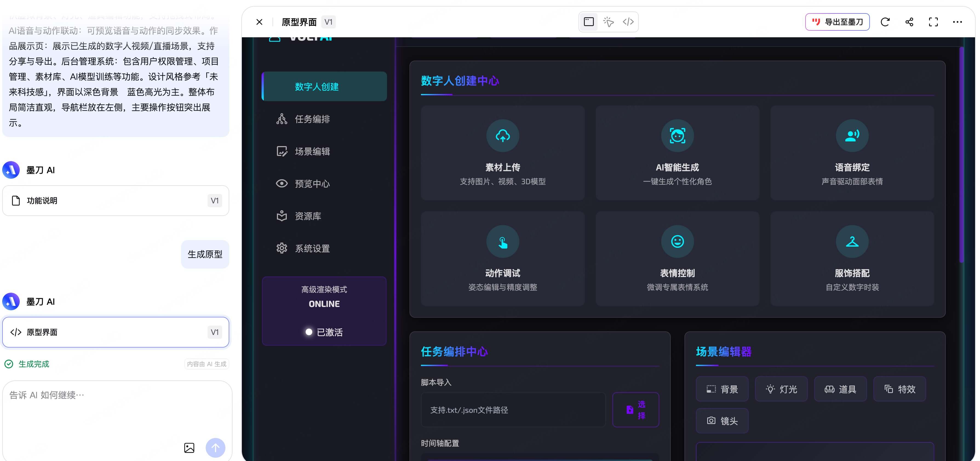Click the image attachment icon in chat
980x461 pixels.
click(189, 448)
